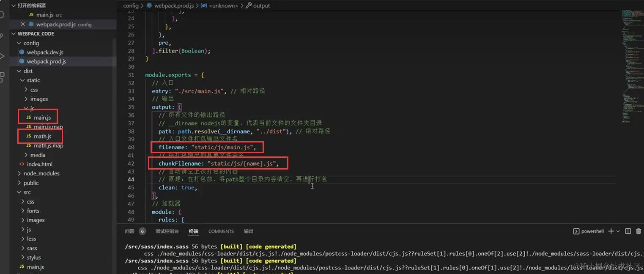Collapse the open editors section
644x274 pixels.
(x=14, y=5)
